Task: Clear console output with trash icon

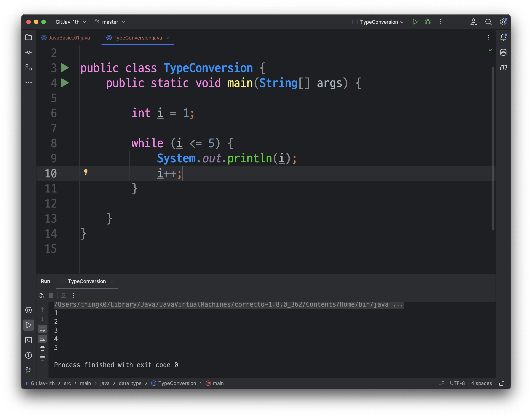Action: [42, 358]
